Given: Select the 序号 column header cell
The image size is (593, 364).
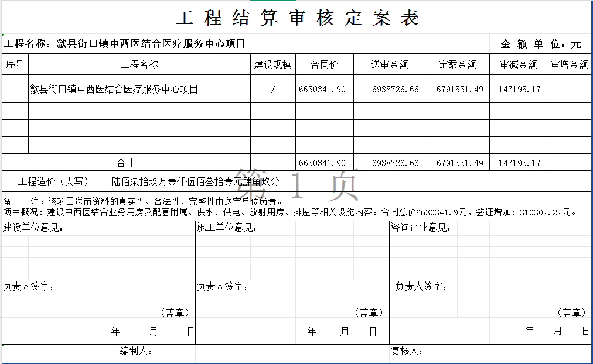Looking at the screenshot, I should click(x=15, y=65).
